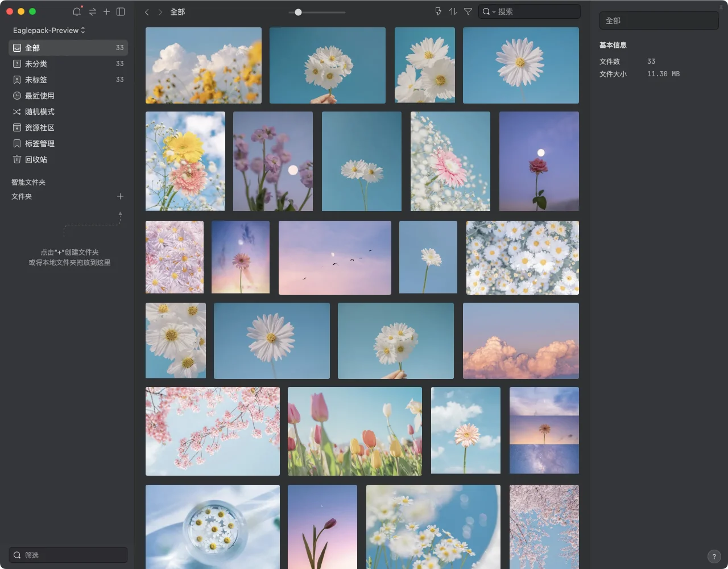Click the 全部 name field in the info panel

(x=659, y=20)
